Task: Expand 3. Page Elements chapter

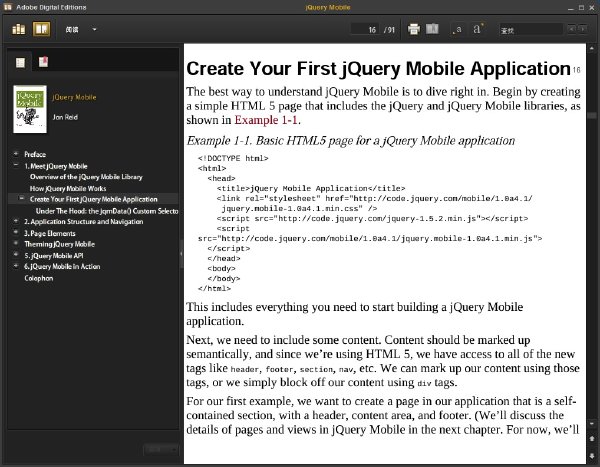Action: (16, 232)
